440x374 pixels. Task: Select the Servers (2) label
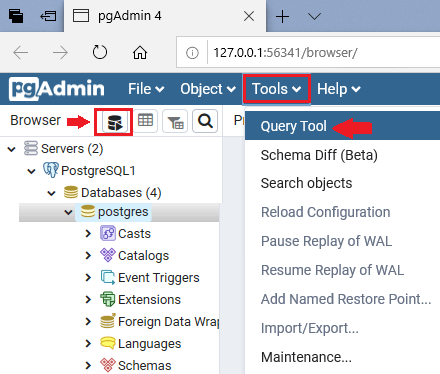point(72,149)
